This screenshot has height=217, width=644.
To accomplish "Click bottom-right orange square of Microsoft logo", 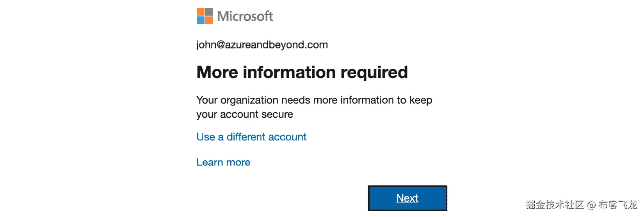I will point(209,20).
